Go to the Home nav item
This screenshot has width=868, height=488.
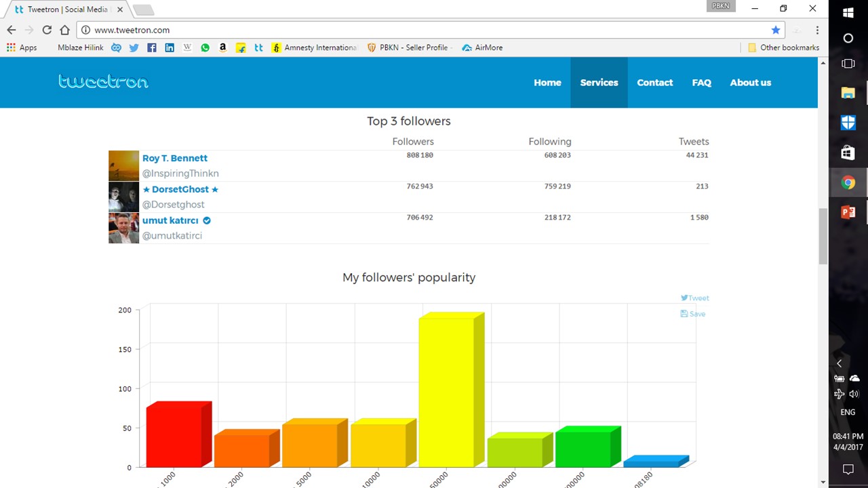pyautogui.click(x=547, y=83)
